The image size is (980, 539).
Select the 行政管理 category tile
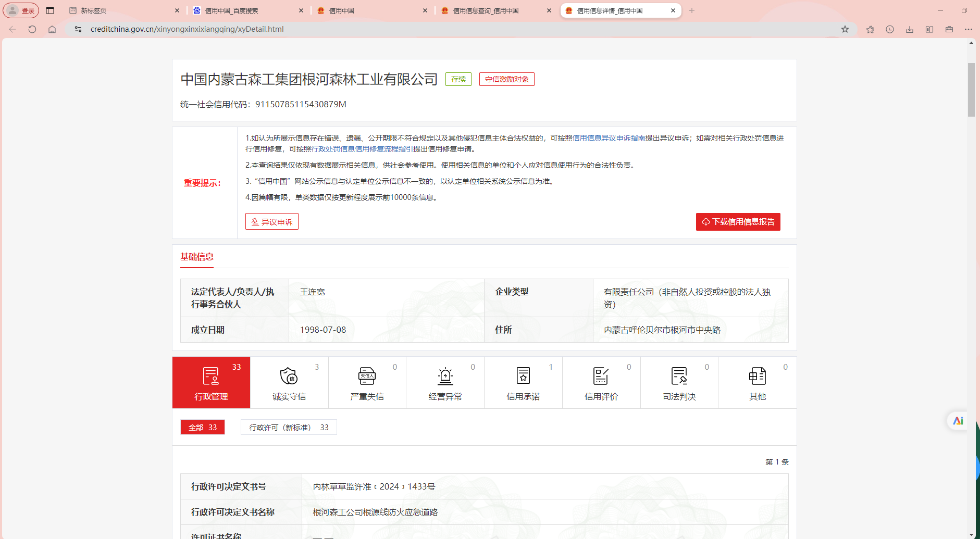(211, 382)
